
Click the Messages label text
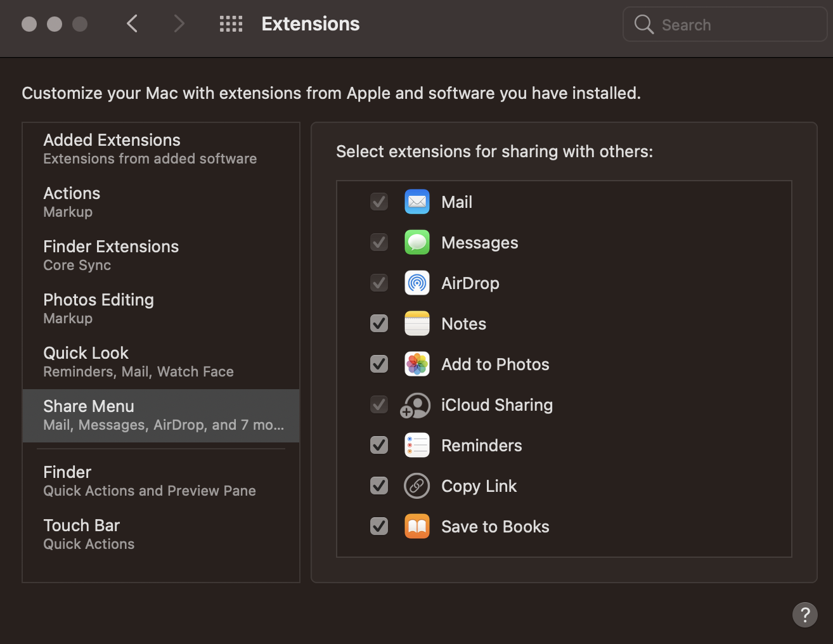(480, 243)
